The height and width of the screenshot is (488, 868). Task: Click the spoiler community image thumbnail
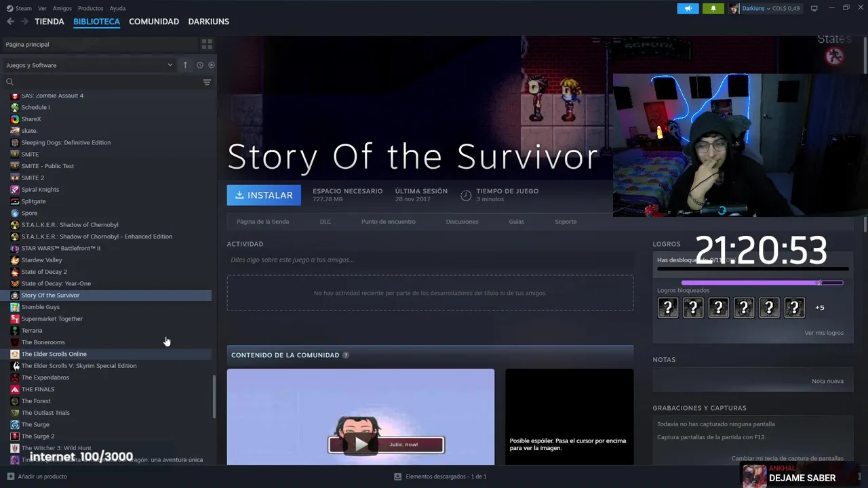point(569,417)
